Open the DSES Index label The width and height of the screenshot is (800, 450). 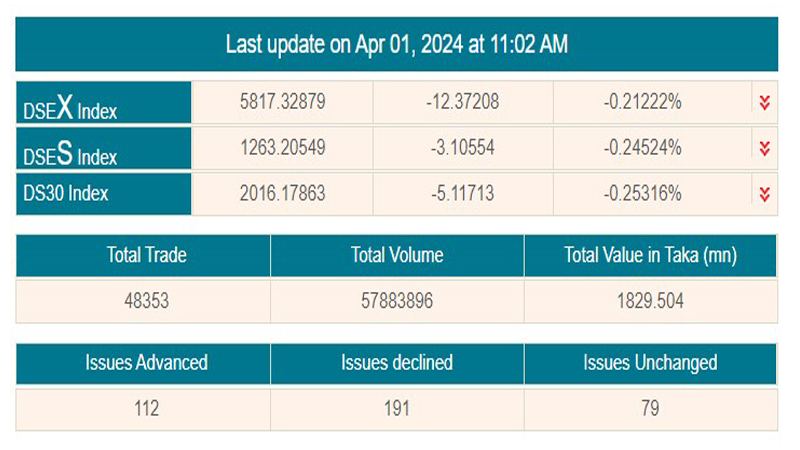(70, 152)
